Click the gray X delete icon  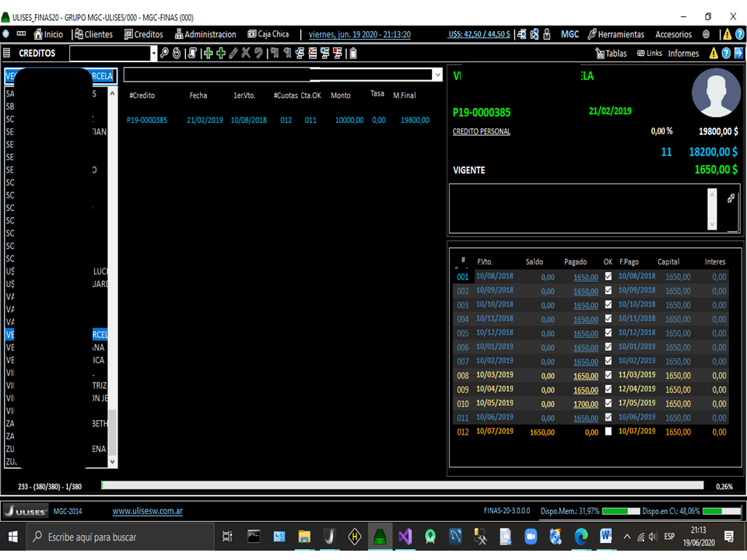pos(246,53)
